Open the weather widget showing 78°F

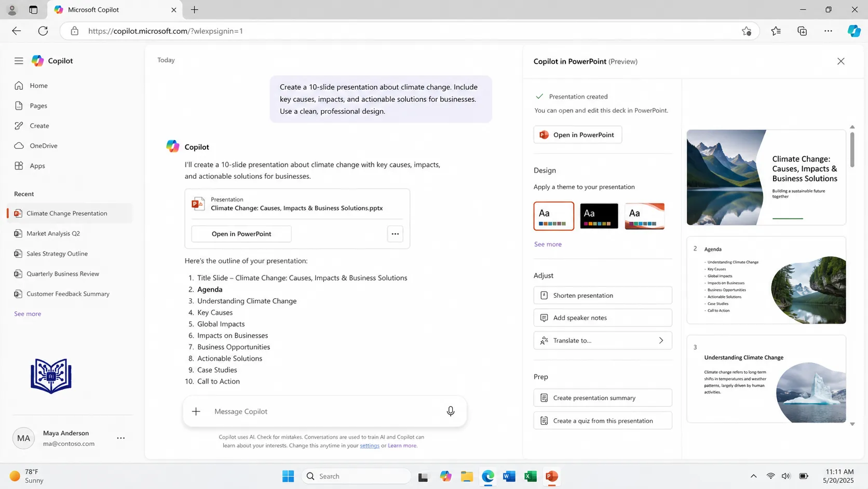coord(27,476)
